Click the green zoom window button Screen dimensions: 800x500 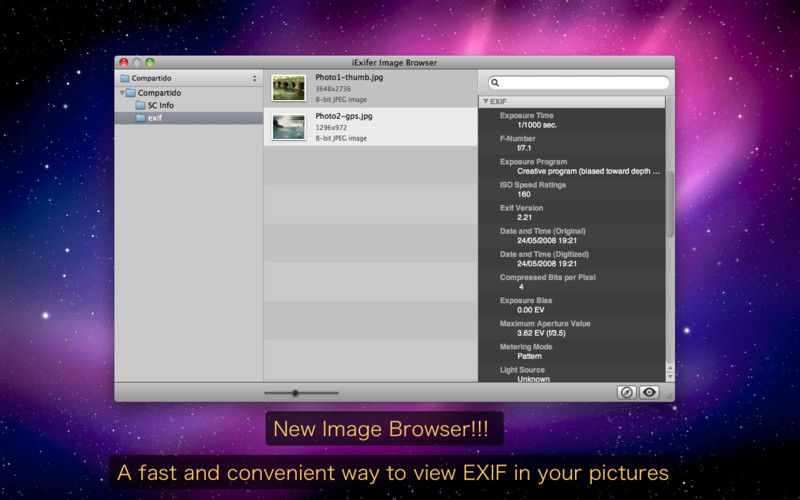pos(150,62)
